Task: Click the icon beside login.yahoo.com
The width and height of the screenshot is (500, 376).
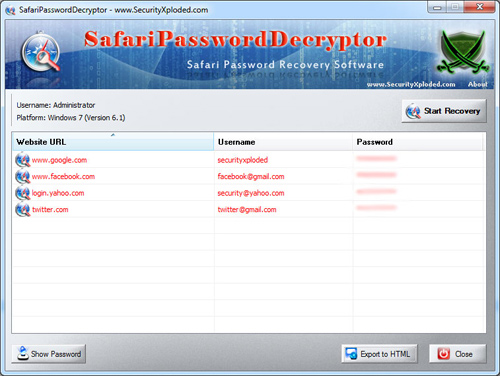Action: (x=23, y=193)
